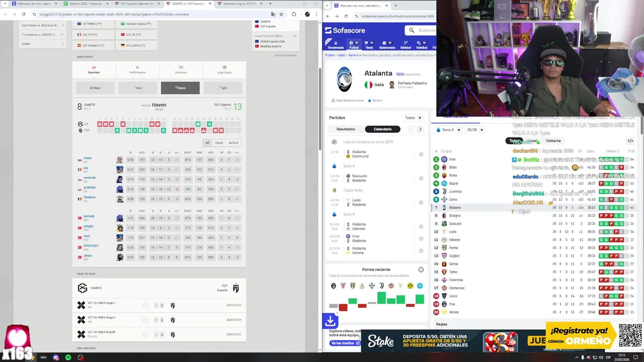Select Split map tab
This screenshot has height=362, width=644.
[x=223, y=88]
